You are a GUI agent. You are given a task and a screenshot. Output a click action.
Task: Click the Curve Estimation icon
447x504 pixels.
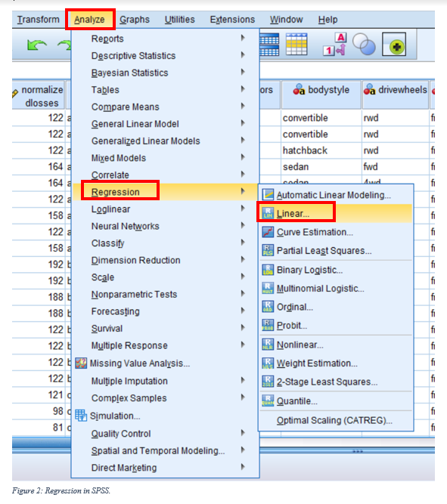coord(268,232)
